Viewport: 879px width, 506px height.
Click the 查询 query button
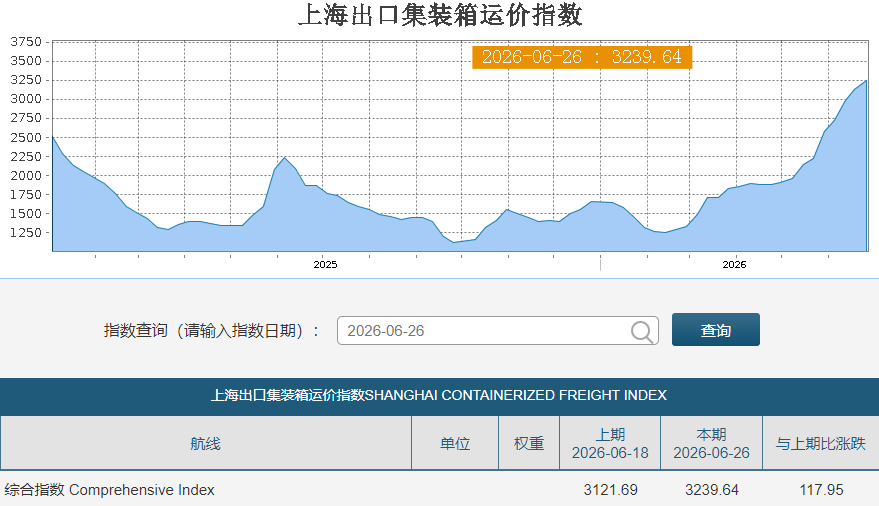[x=716, y=330]
